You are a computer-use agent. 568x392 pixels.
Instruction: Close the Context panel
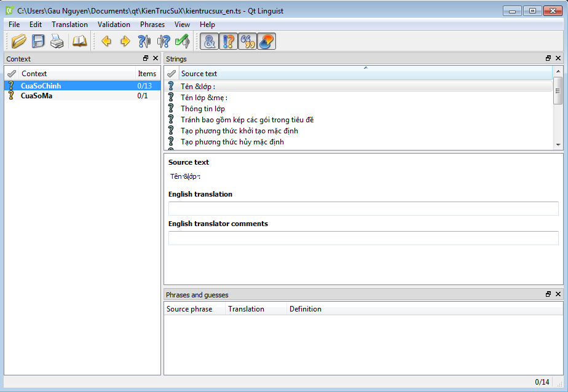pos(156,58)
